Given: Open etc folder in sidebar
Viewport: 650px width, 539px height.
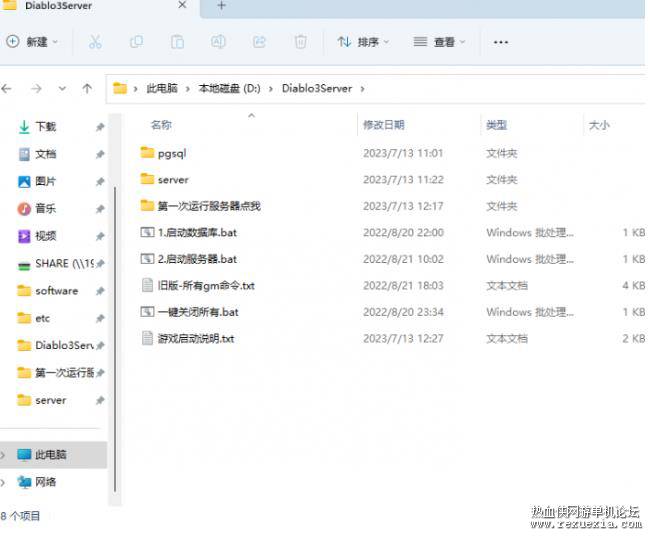Looking at the screenshot, I should click(34, 318).
